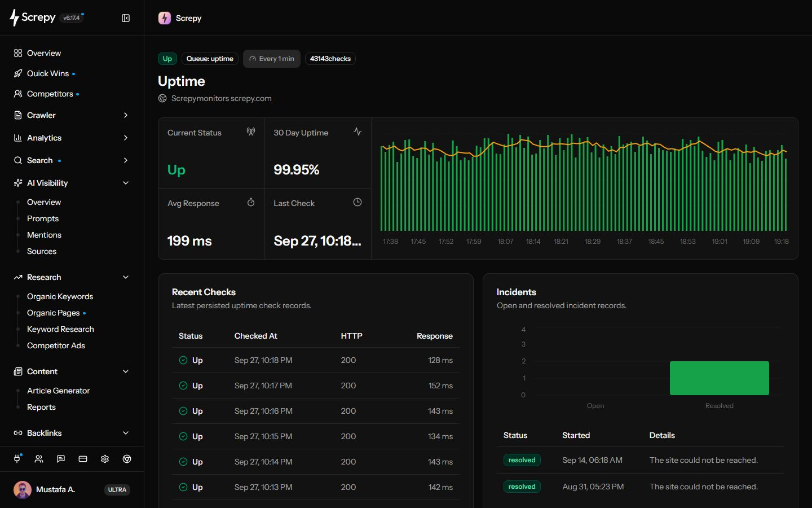Collapse the Content section chevron

(126, 371)
